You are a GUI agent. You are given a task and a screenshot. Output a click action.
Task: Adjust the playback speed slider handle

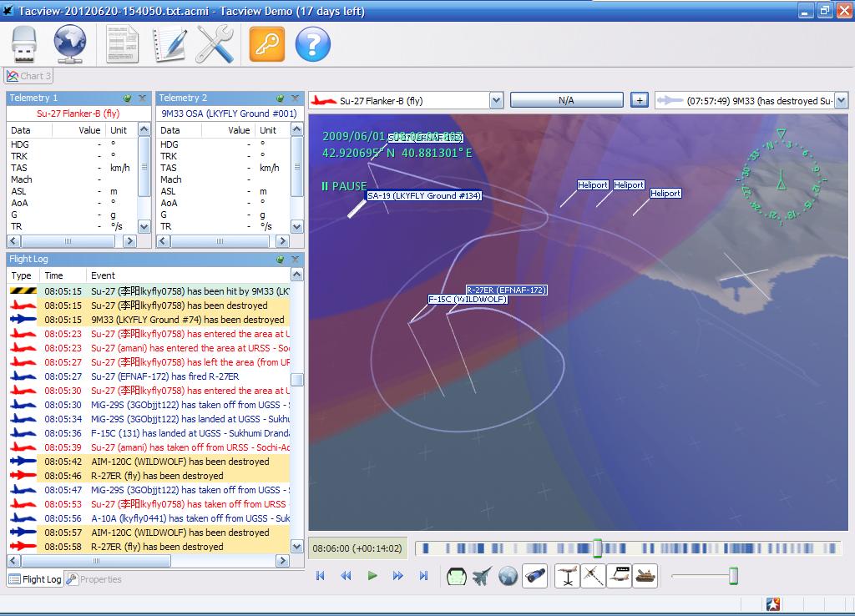coord(733,576)
